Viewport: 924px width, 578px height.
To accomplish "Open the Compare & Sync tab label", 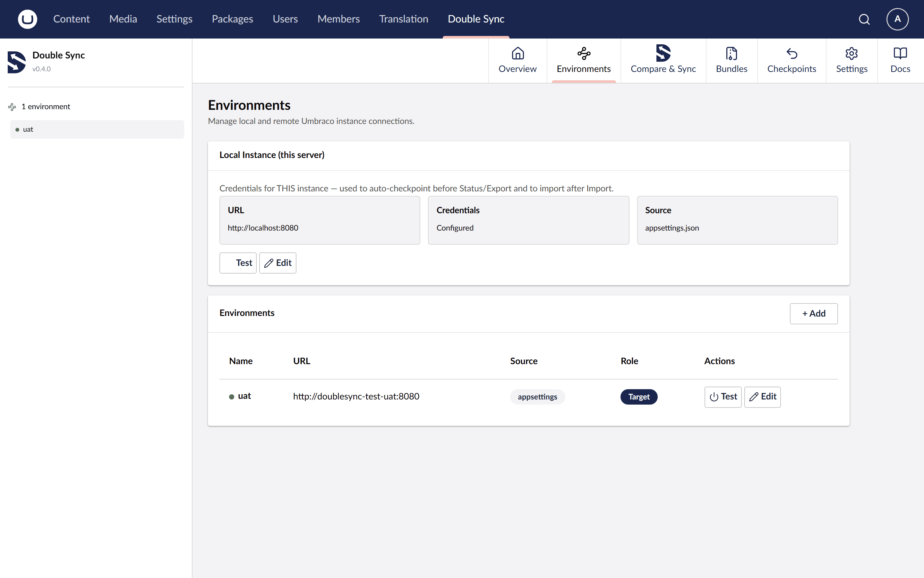I will (663, 69).
